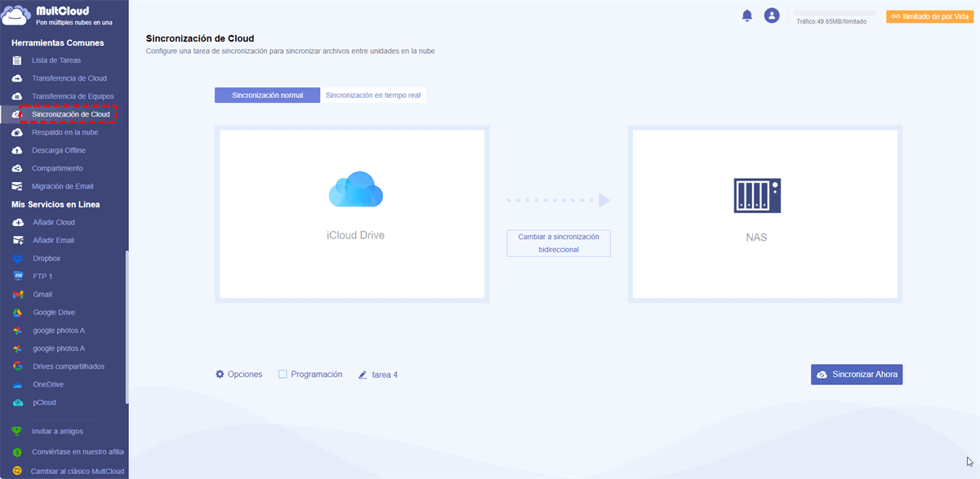Screen dimensions: 980x479
Task: Click "Conviértase en nuestro afilia" text
Action: pyautogui.click(x=78, y=451)
